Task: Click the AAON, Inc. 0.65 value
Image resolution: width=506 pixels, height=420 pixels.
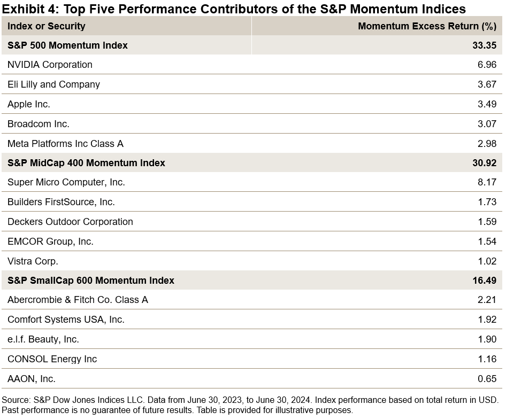Action: (x=487, y=379)
